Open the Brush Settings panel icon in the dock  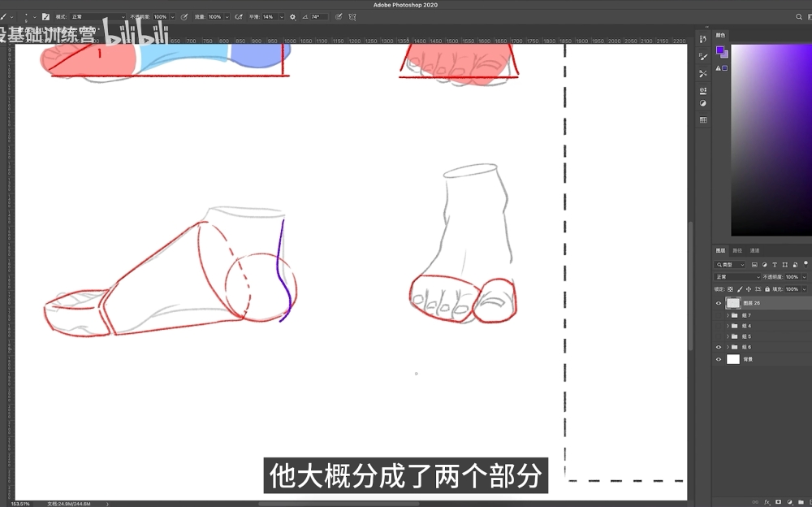point(702,56)
